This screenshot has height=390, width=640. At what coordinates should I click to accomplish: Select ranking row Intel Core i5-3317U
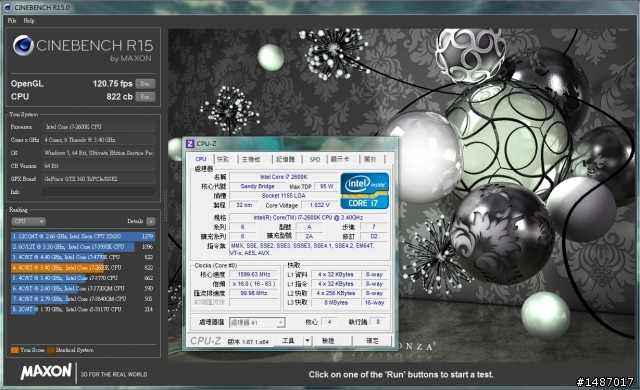pyautogui.click(x=83, y=309)
